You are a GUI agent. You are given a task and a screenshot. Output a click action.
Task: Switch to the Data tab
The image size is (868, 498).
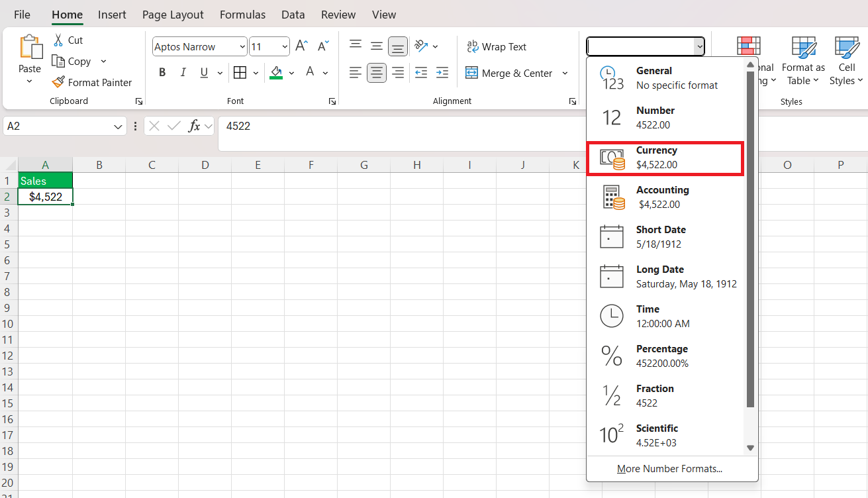(x=293, y=15)
